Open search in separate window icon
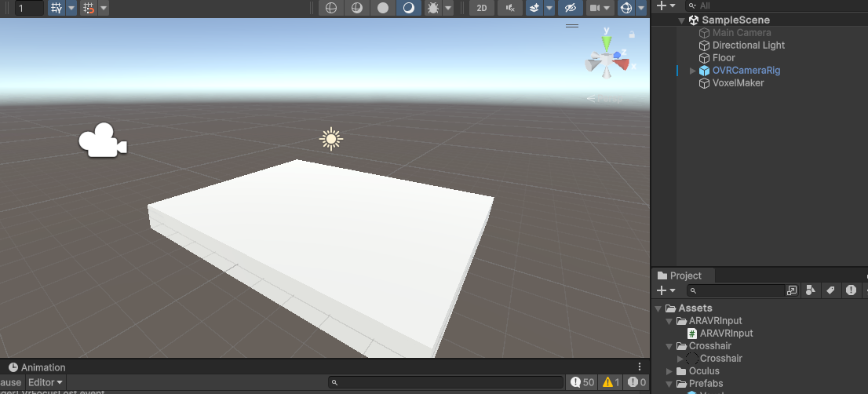This screenshot has width=868, height=394. point(792,290)
